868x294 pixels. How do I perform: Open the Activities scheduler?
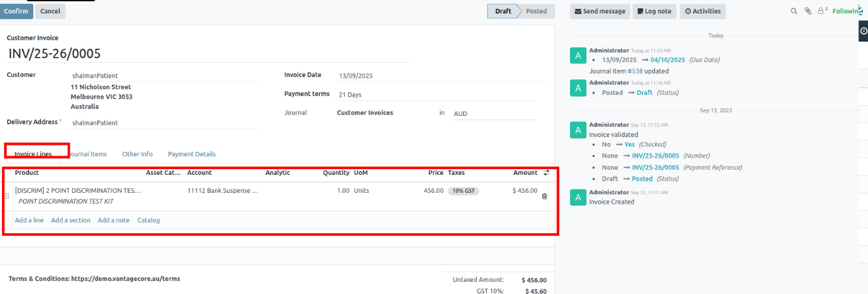click(703, 11)
